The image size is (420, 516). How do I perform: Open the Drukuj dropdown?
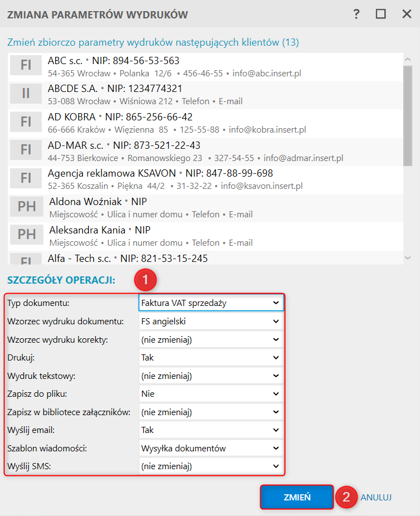click(211, 357)
